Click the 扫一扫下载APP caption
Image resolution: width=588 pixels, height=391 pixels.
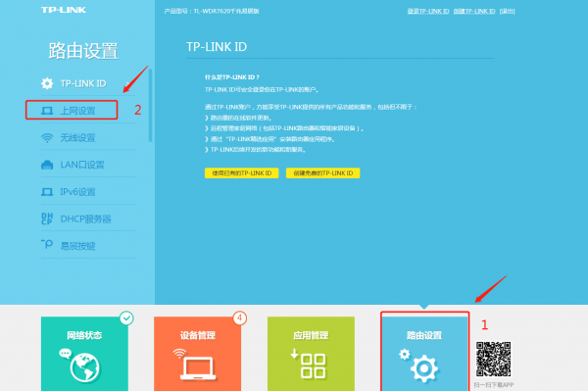pos(494,385)
